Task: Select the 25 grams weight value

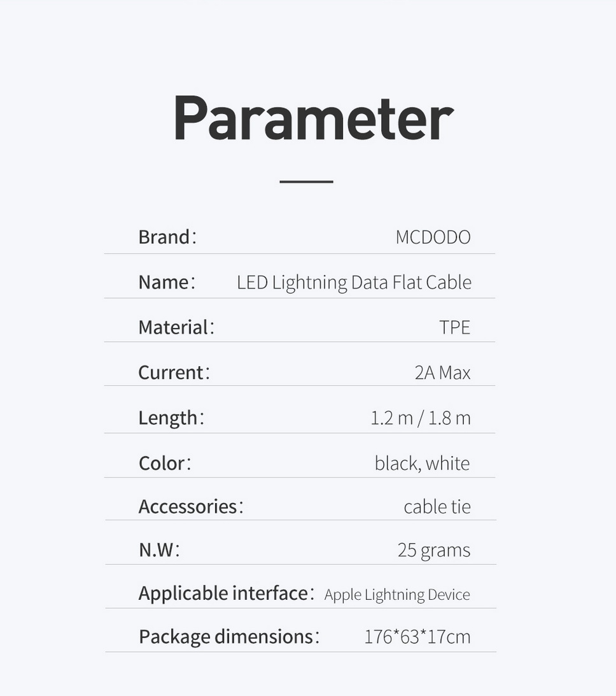Action: (x=434, y=550)
